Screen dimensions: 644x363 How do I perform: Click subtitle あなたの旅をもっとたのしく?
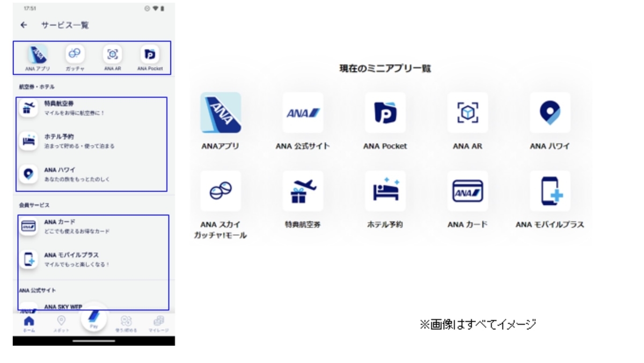click(77, 179)
